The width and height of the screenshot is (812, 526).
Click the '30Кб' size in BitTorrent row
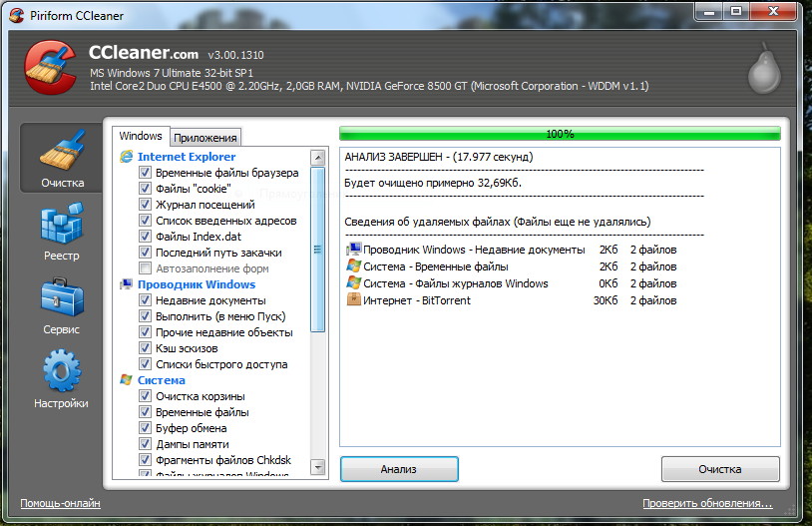click(x=606, y=300)
